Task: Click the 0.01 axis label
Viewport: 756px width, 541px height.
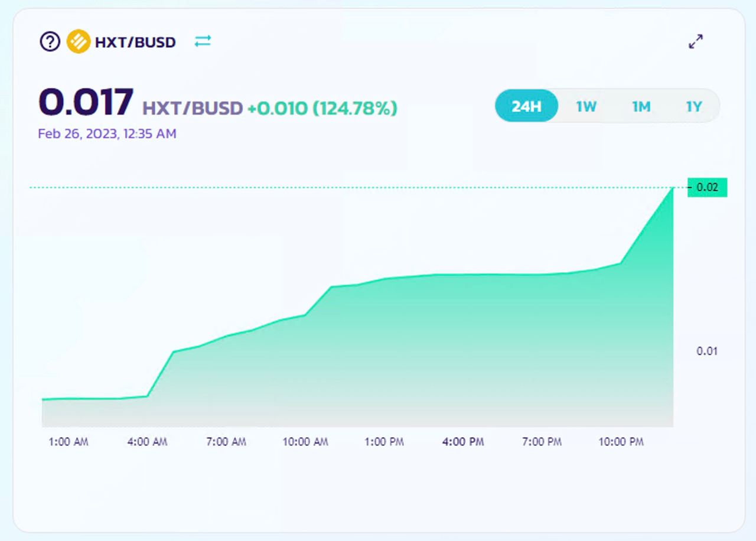Action: click(x=707, y=351)
